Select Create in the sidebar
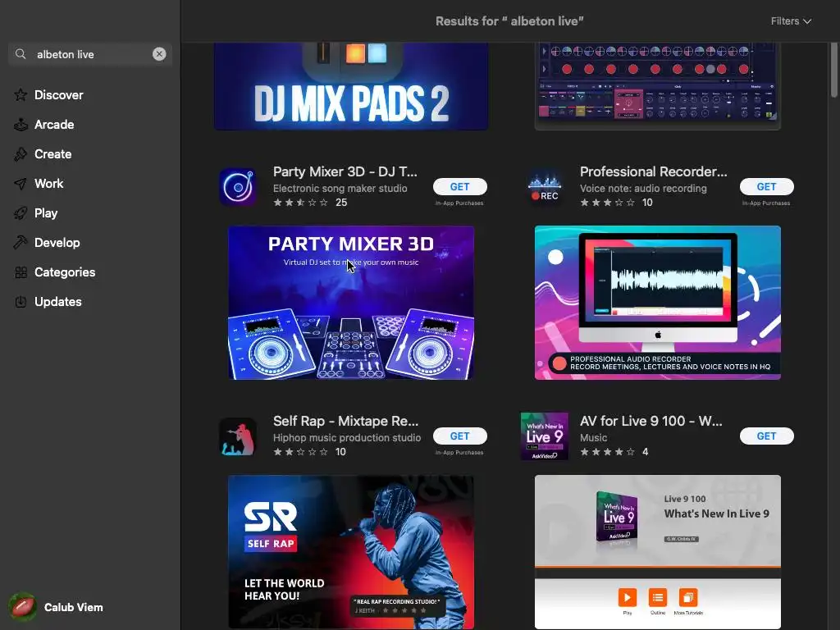The height and width of the screenshot is (630, 840). pyautogui.click(x=53, y=154)
